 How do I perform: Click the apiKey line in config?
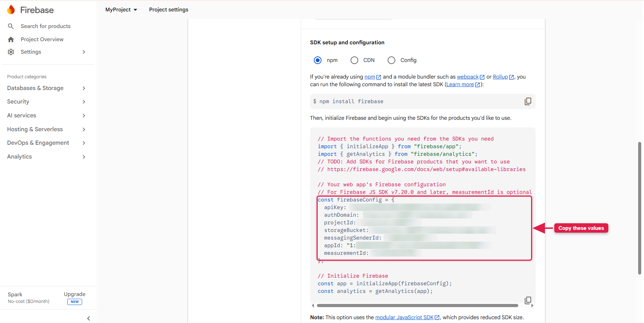tap(407, 207)
